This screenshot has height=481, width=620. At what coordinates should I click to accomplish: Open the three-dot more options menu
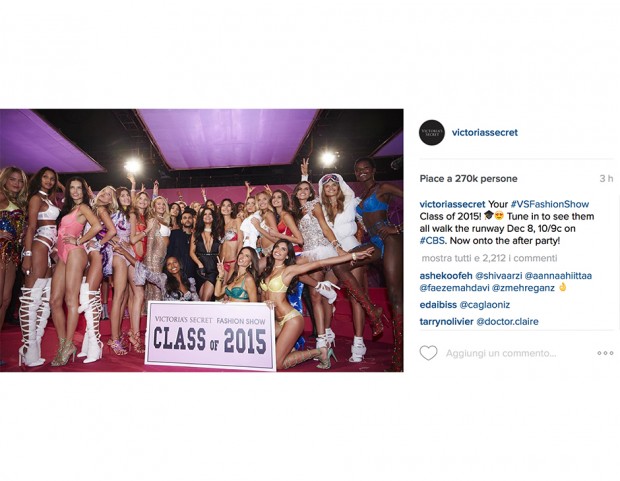click(605, 353)
